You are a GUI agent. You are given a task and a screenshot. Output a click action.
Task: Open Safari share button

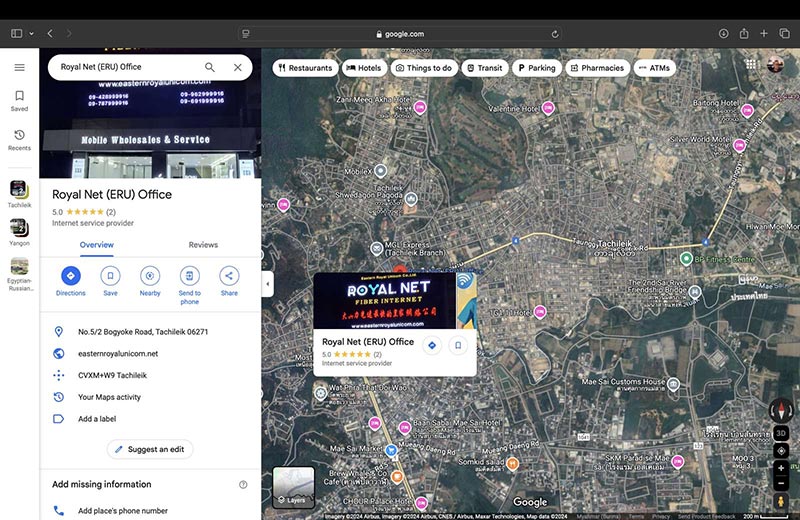tap(744, 34)
